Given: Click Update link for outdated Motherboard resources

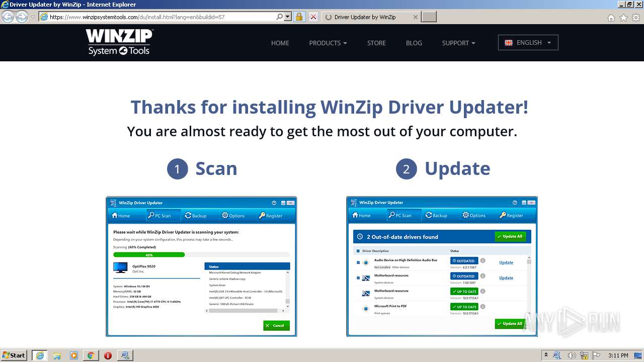Looking at the screenshot, I should (506, 278).
